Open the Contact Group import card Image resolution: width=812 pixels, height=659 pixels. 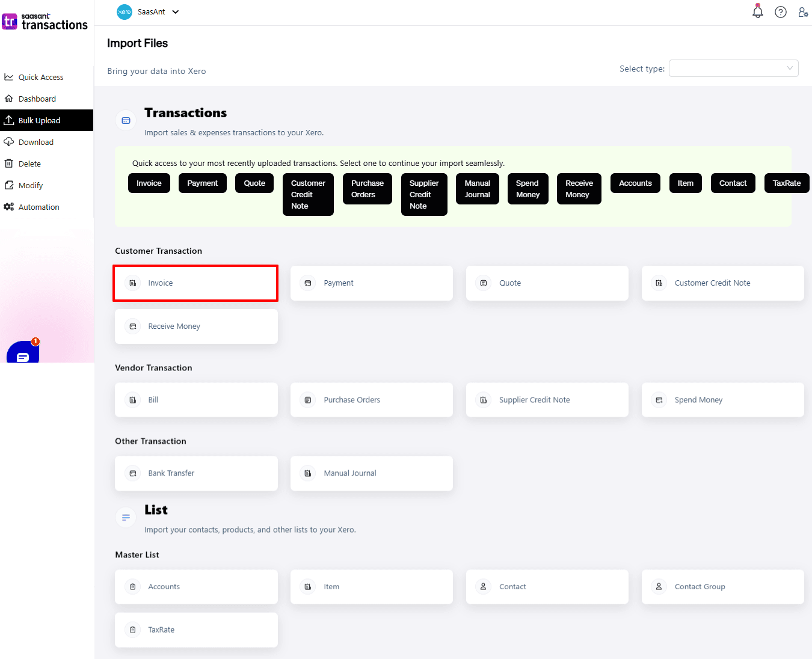pos(722,586)
